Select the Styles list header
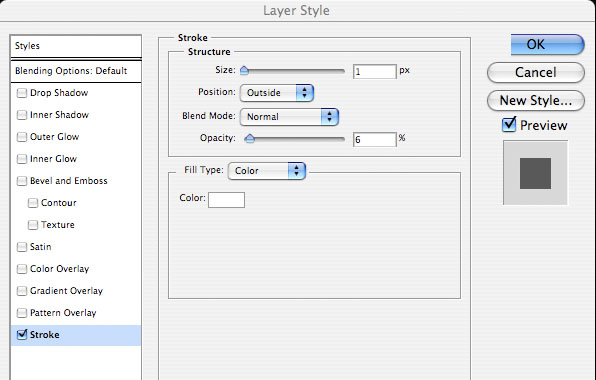Screen dimensions: 596x380 click(x=76, y=46)
